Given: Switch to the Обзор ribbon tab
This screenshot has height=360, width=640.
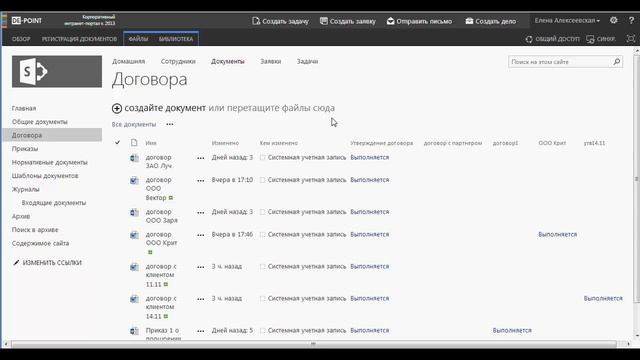Looking at the screenshot, I should coord(21,39).
